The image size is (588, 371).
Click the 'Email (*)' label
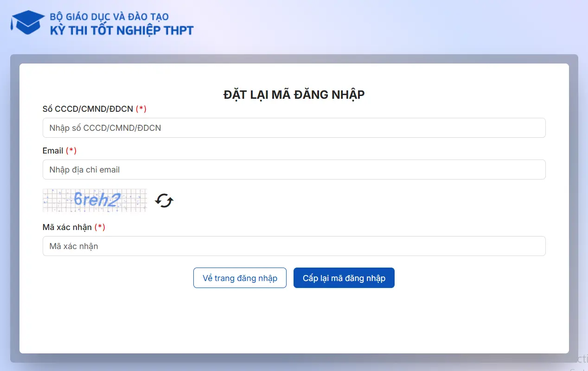pos(60,150)
